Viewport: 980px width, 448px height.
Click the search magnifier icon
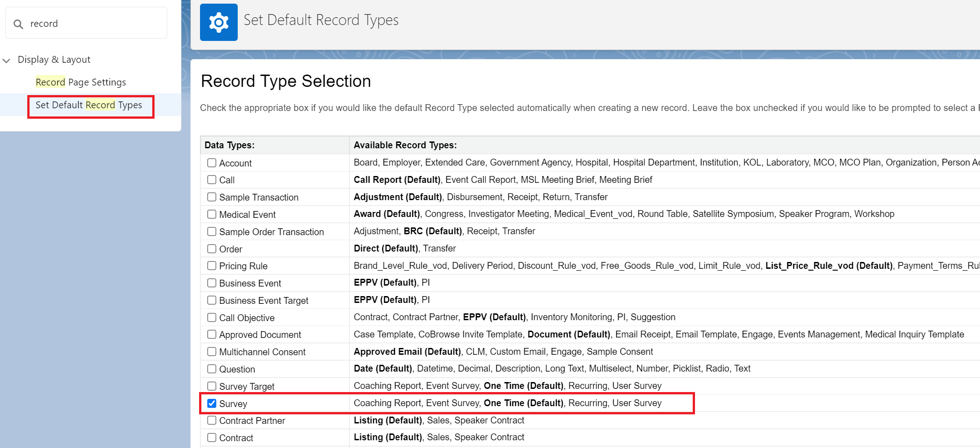click(18, 24)
